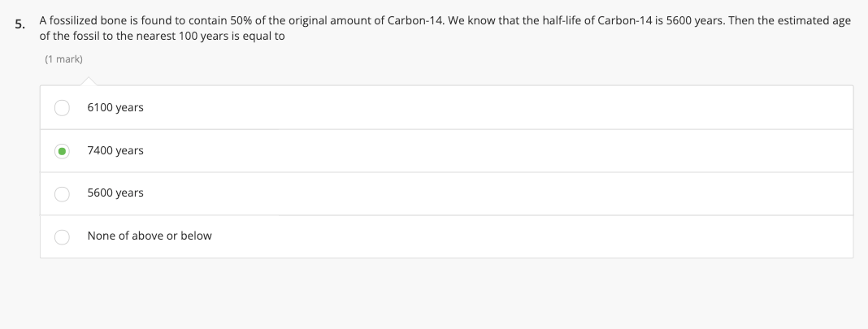This screenshot has width=868, height=329.
Task: Click the empty right side of the 5600 years row
Action: [569, 193]
